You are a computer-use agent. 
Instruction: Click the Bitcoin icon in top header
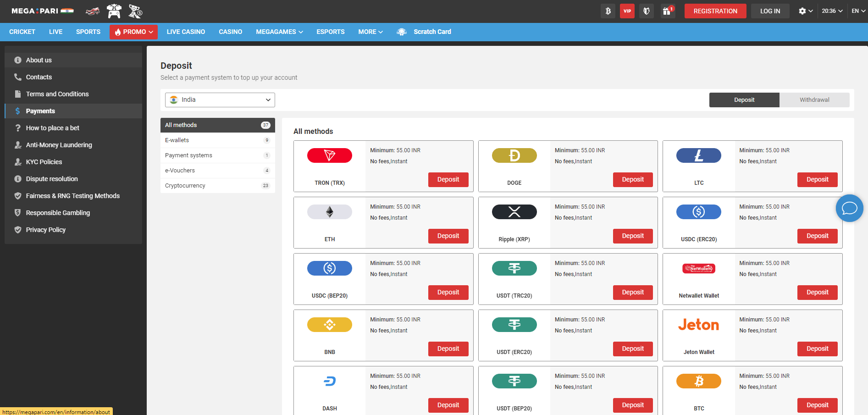pos(608,11)
